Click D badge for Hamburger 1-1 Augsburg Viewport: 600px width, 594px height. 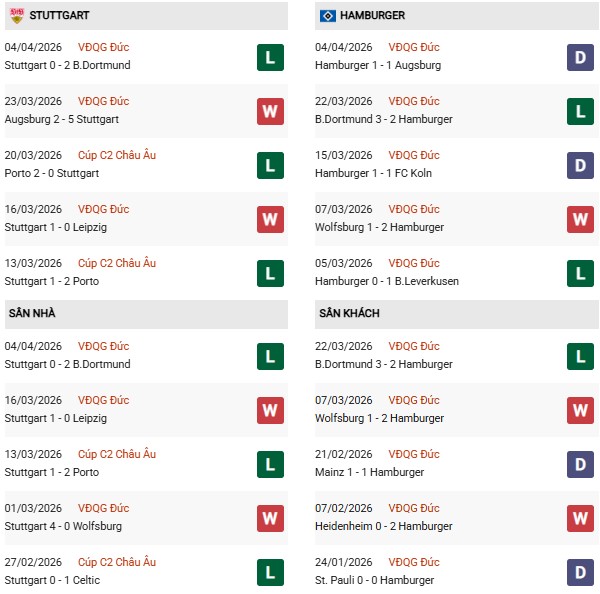(580, 57)
